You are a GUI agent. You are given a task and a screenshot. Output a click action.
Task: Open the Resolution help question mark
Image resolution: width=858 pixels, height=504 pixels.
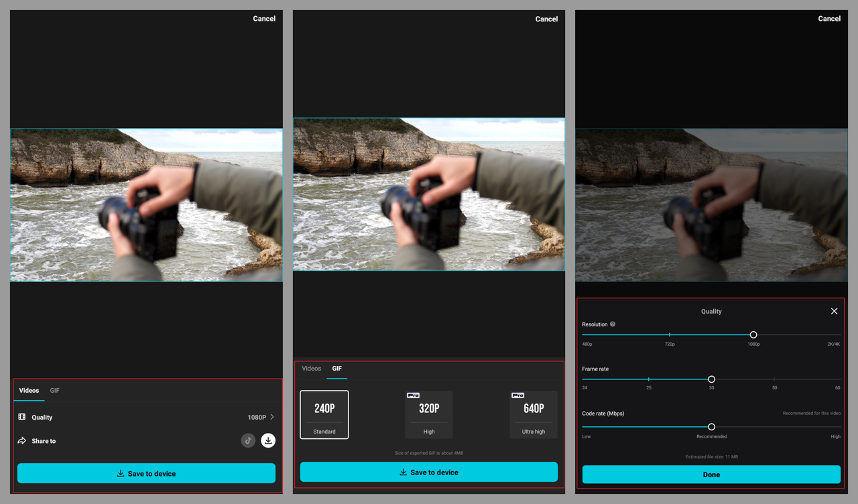pos(612,324)
